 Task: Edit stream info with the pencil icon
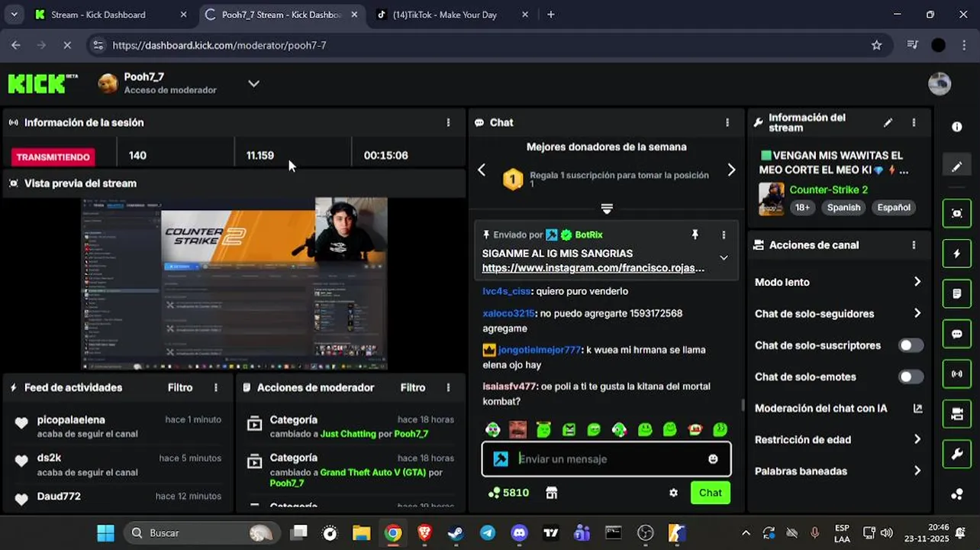click(x=888, y=122)
